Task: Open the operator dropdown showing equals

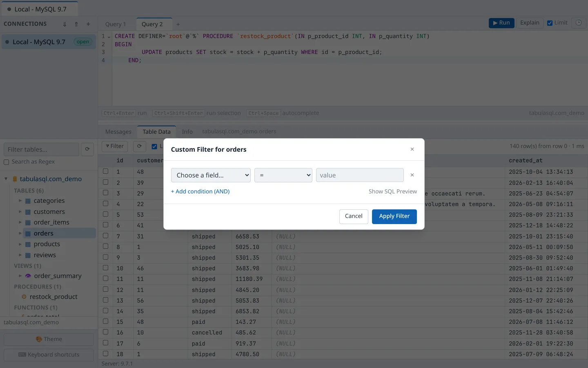Action: [283, 175]
